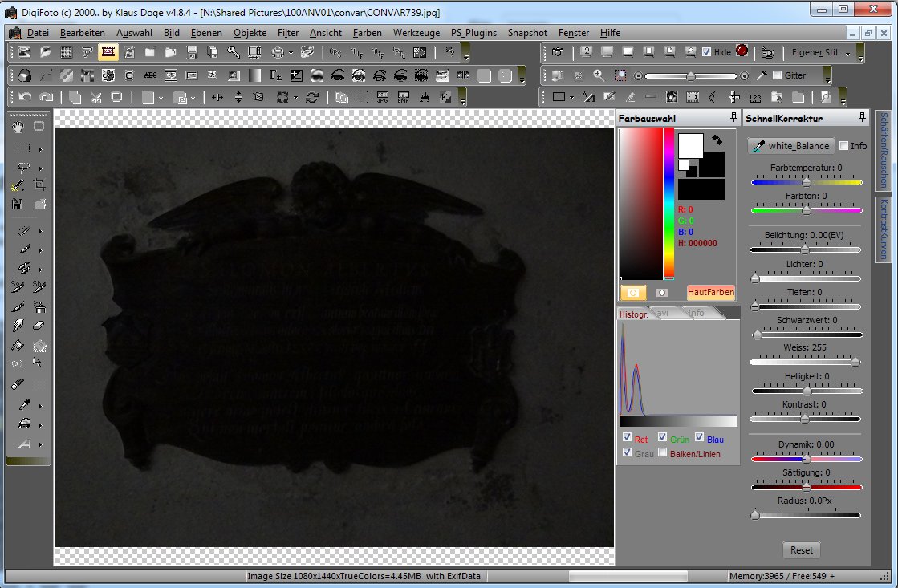Open the Filter menu
Screen dimensions: 898x588
pos(287,33)
